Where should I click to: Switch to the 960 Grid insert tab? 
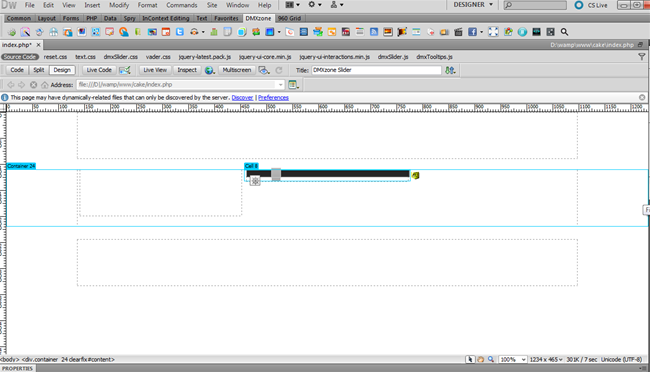[x=289, y=18]
